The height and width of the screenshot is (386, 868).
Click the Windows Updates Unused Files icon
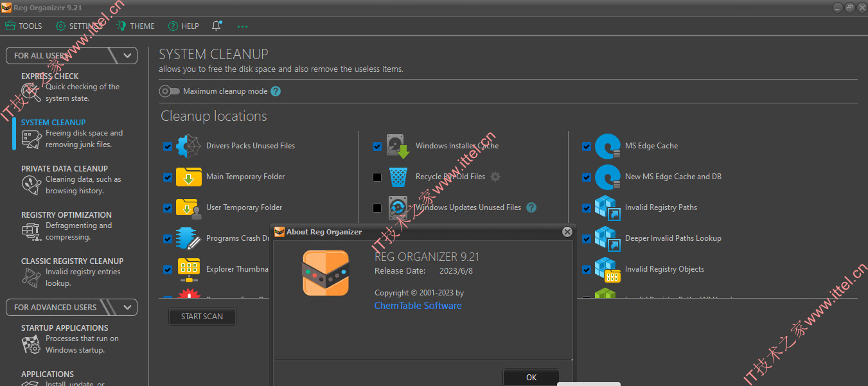398,208
